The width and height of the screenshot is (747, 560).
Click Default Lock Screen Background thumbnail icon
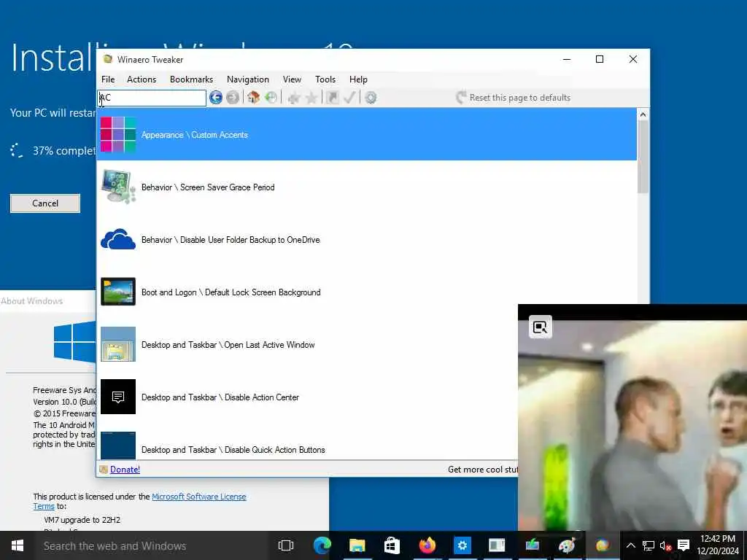118,292
